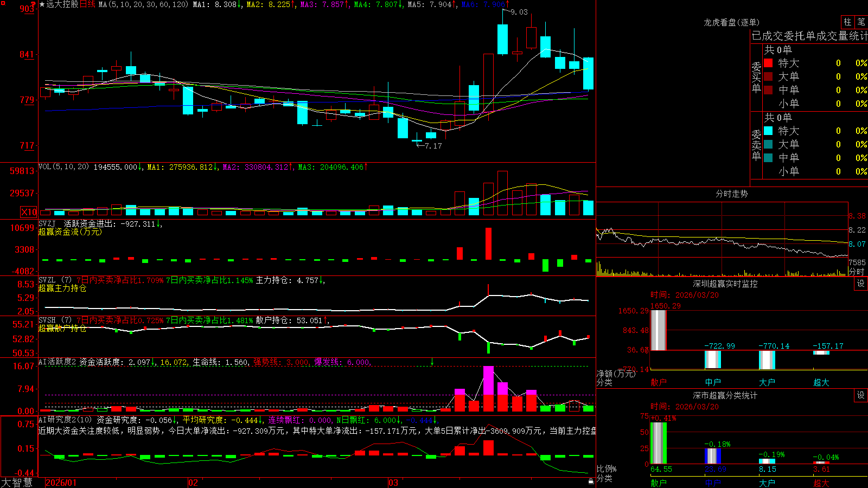Image resolution: width=868 pixels, height=488 pixels.
Task: Click cyan 中户 label in 实时监控 chart
Action: pyautogui.click(x=713, y=382)
